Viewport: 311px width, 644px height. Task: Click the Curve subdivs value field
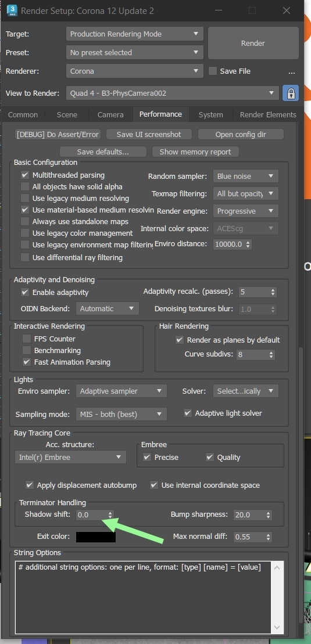pyautogui.click(x=252, y=354)
